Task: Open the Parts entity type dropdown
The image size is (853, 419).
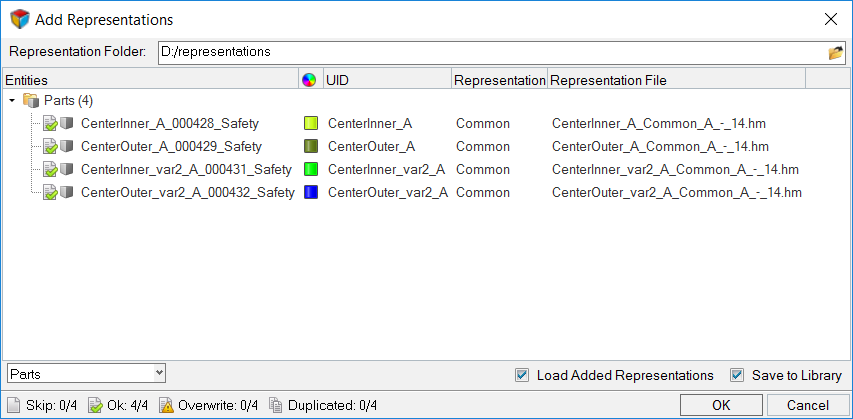Action: coord(86,373)
